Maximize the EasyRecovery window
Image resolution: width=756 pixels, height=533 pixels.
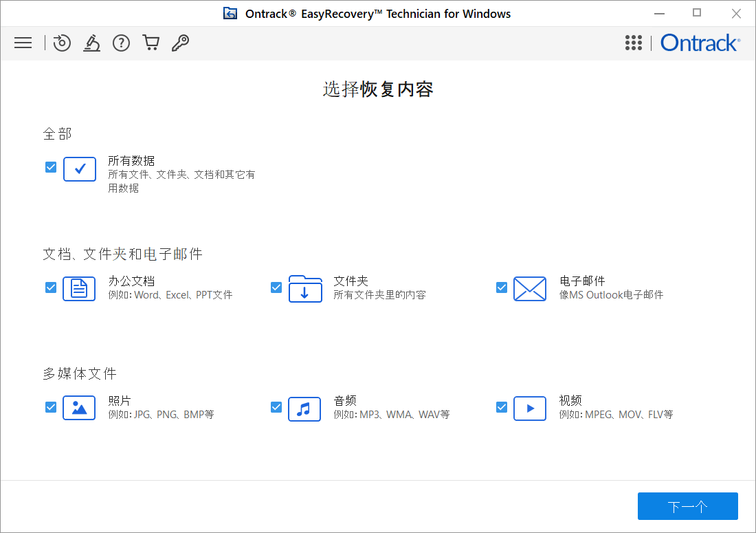pyautogui.click(x=697, y=13)
